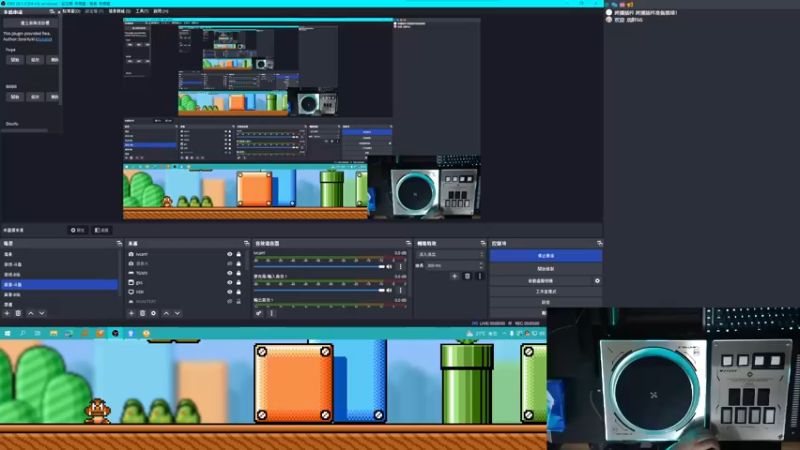Toggle the lock on the source below ivcam
The height and width of the screenshot is (450, 800).
[238, 264]
